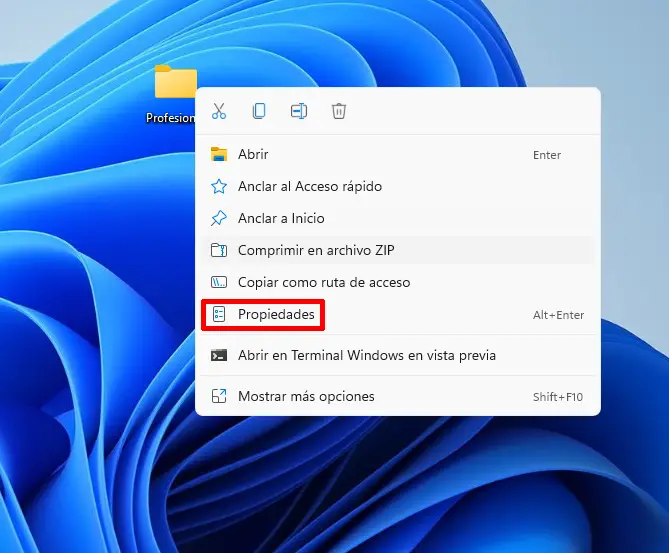This screenshot has width=669, height=553.
Task: Click the Cut scissors icon
Action: point(219,111)
